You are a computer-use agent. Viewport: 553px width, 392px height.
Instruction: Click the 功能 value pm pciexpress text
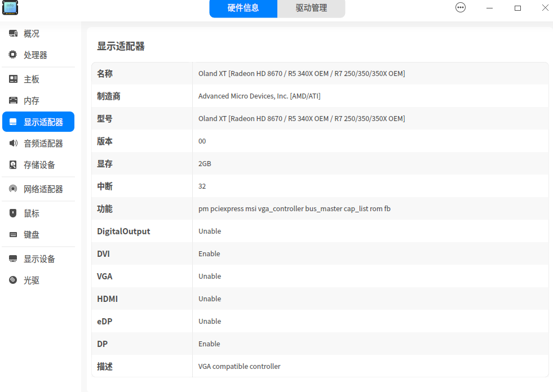tap(294, 209)
